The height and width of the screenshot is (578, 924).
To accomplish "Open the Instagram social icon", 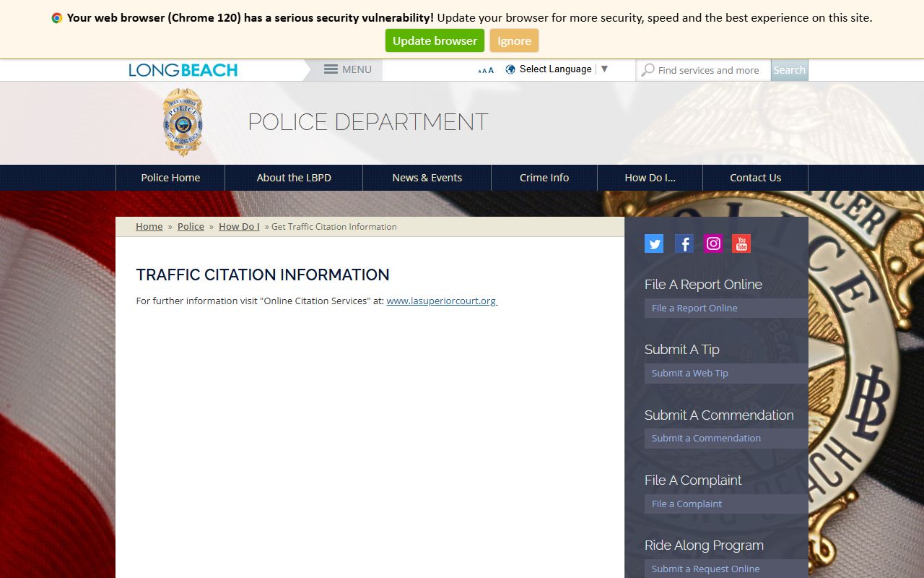I will [713, 243].
